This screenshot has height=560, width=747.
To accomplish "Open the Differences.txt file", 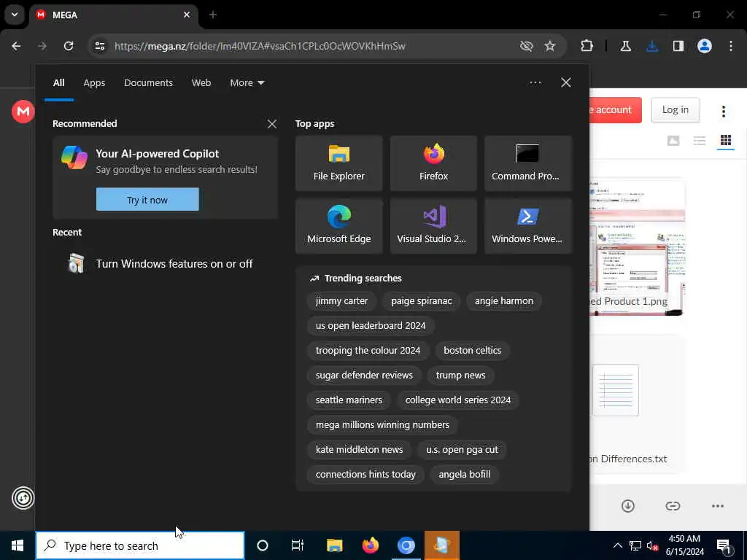I will click(636, 405).
